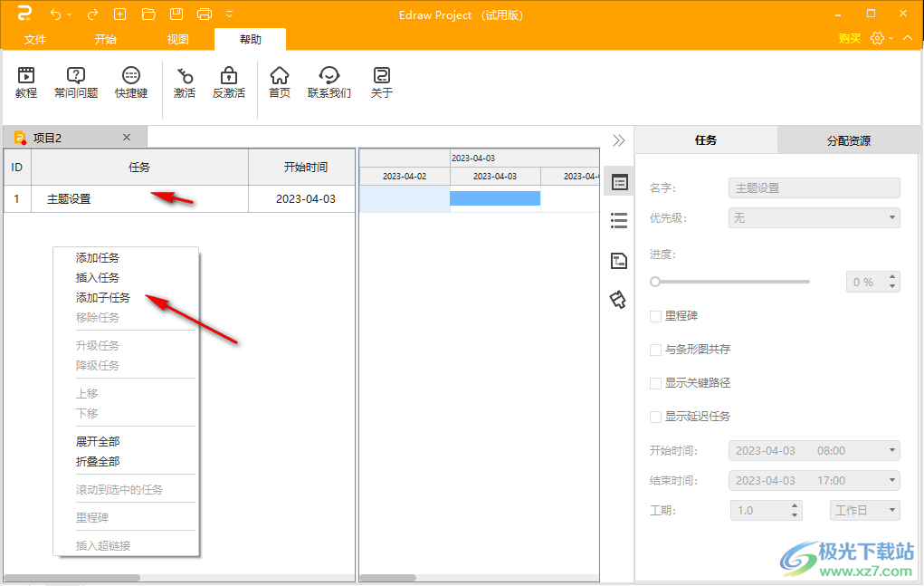
Task: Select task properties panel icon
Action: [619, 182]
